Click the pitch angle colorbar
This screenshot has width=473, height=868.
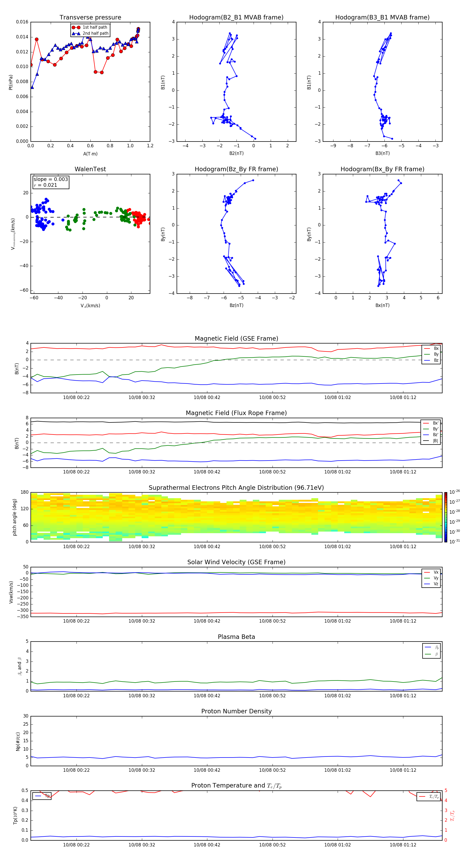(445, 517)
